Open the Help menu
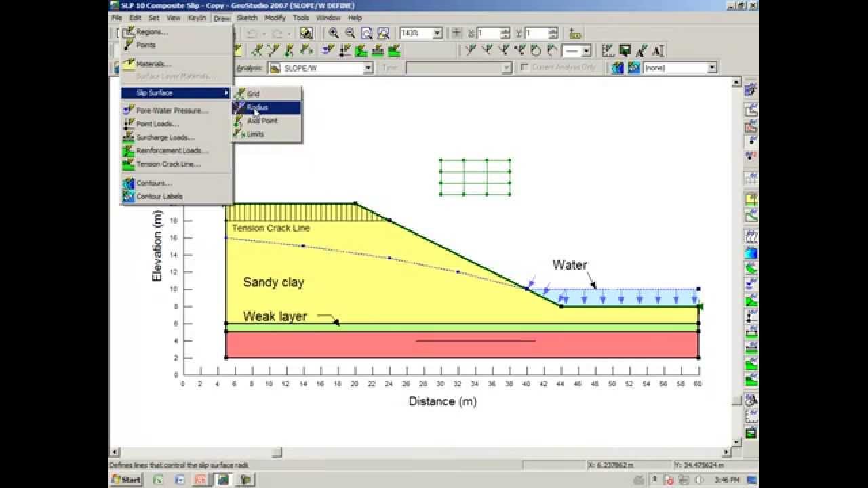This screenshot has width=868, height=488. tap(355, 18)
